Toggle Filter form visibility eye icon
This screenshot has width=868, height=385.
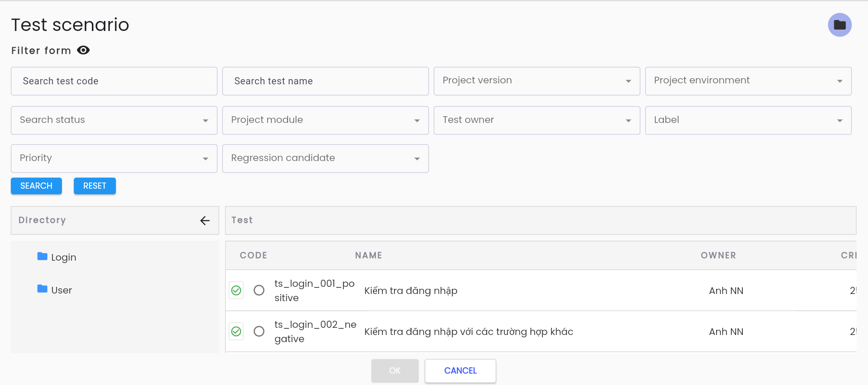[x=83, y=50]
